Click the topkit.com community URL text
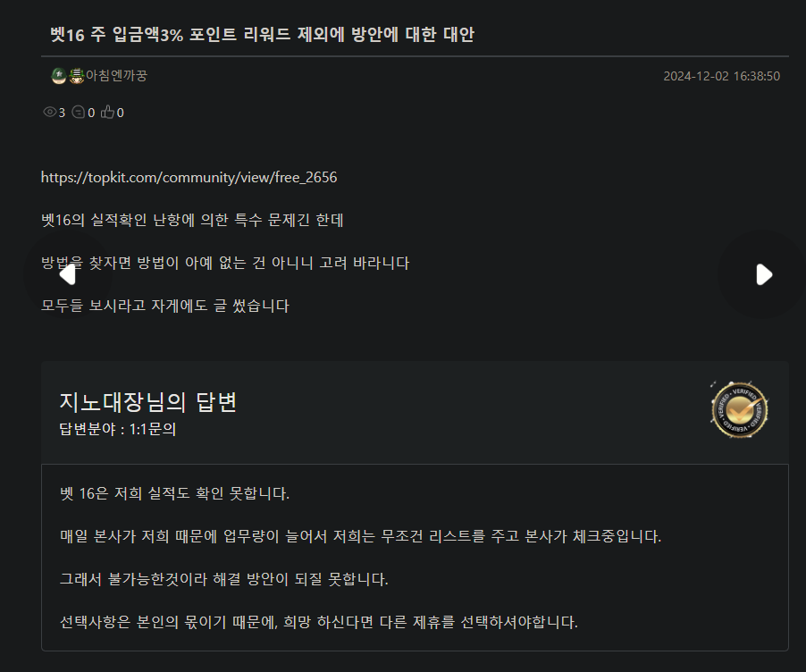This screenshot has width=806, height=672. [x=189, y=178]
